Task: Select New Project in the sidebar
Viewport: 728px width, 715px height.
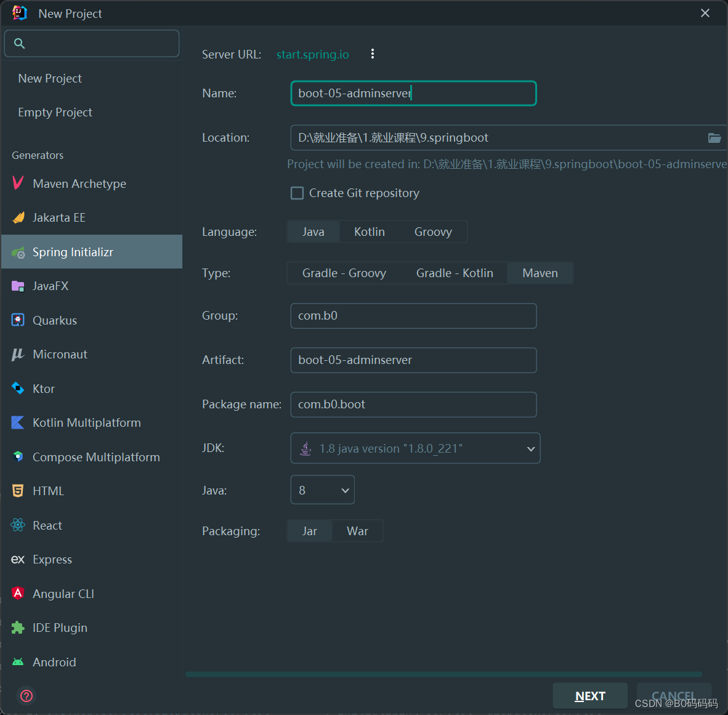Action: click(x=50, y=78)
